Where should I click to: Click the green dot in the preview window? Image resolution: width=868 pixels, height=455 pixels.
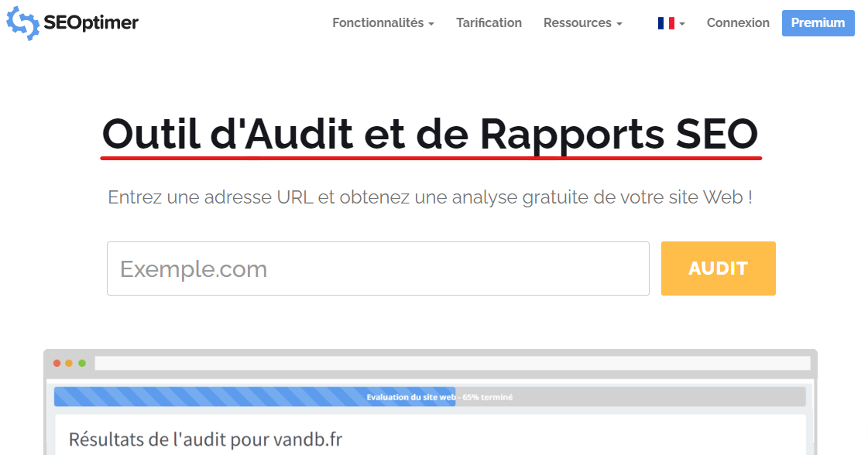click(x=82, y=363)
